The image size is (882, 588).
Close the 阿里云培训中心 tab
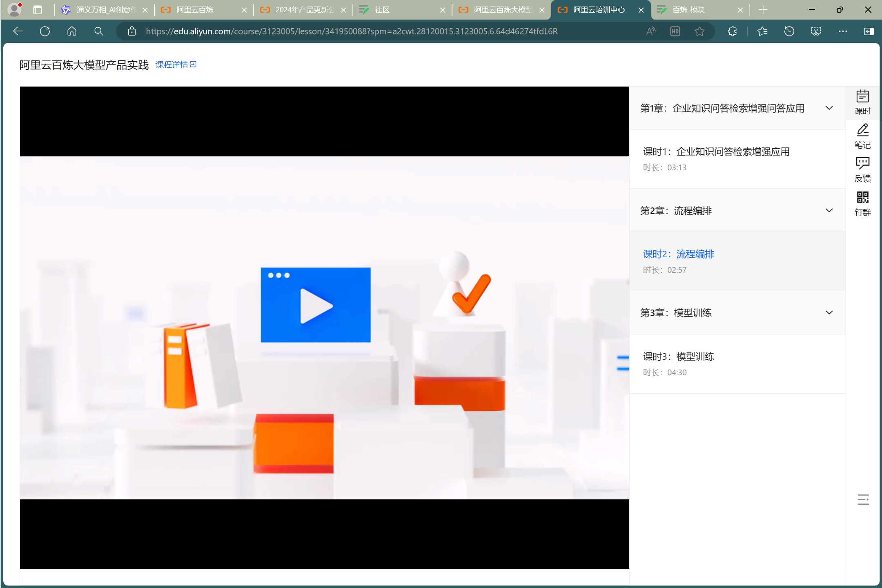tap(641, 10)
